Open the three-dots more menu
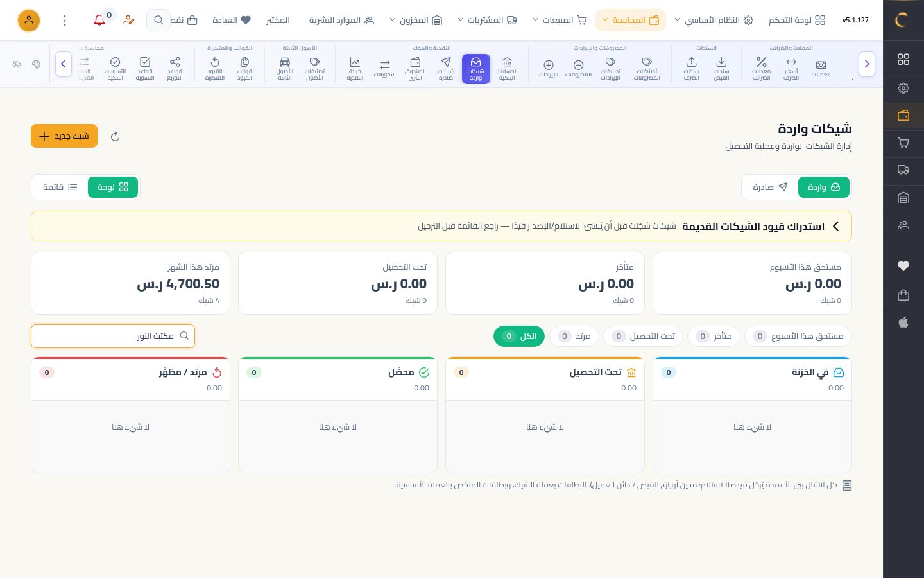924x578 pixels. click(x=65, y=21)
